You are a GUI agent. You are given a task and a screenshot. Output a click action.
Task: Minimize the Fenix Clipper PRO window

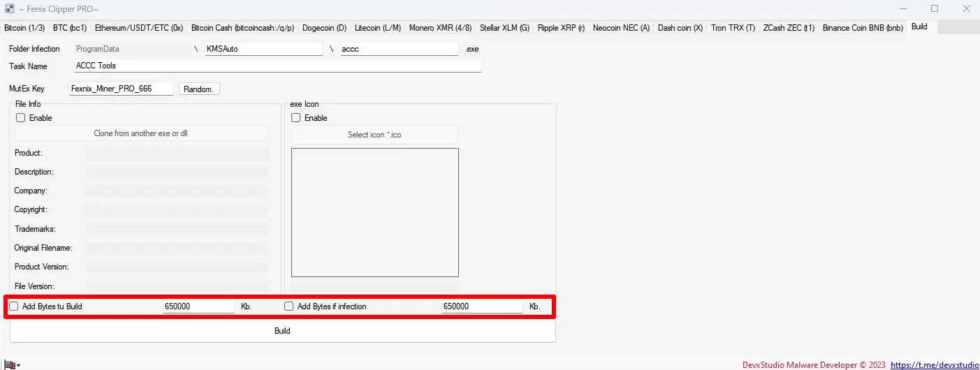[x=903, y=9]
